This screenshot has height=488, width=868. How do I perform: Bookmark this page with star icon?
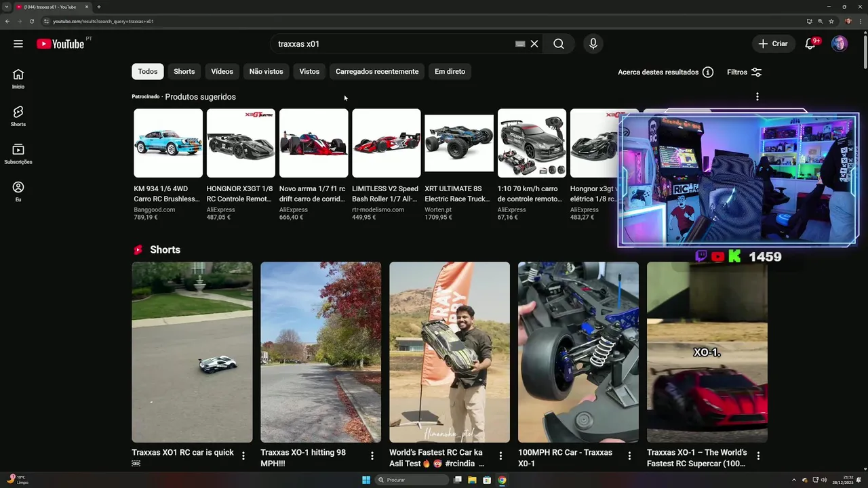coord(831,21)
